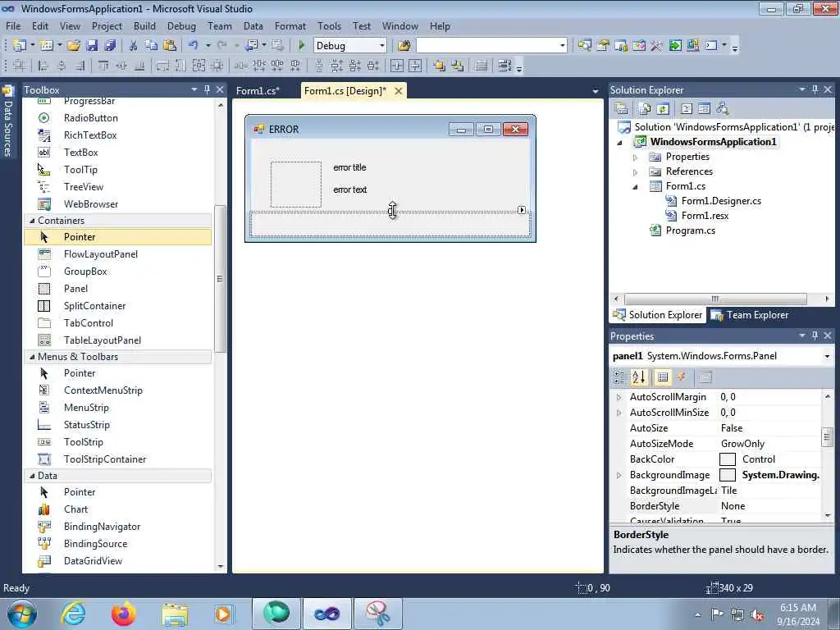The image size is (840, 630).
Task: Select the picture box placeholder on form
Action: click(295, 185)
